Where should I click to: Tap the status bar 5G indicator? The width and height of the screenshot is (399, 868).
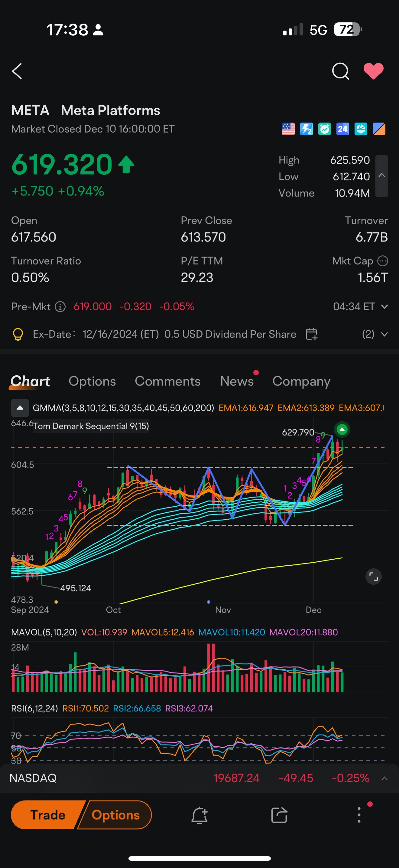[318, 30]
